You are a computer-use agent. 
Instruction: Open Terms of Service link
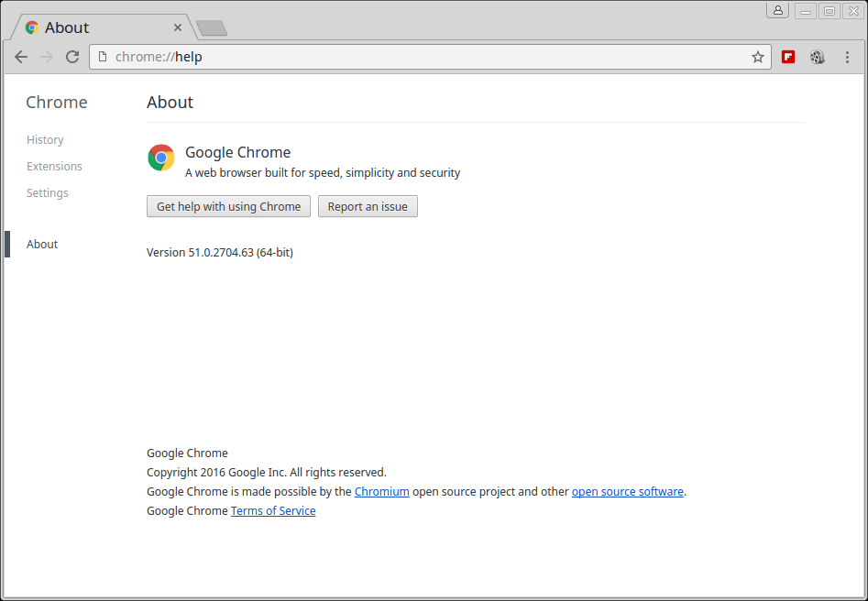[x=273, y=511]
